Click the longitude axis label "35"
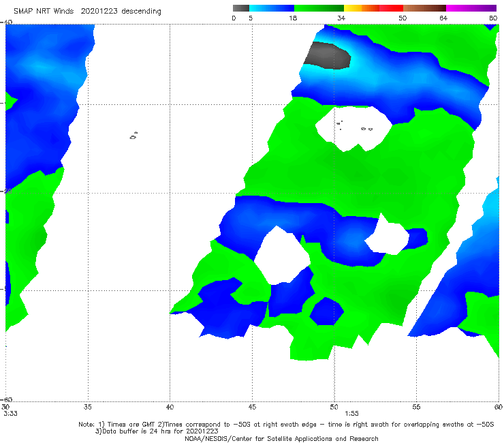The width and height of the screenshot is (504, 443). click(x=87, y=407)
